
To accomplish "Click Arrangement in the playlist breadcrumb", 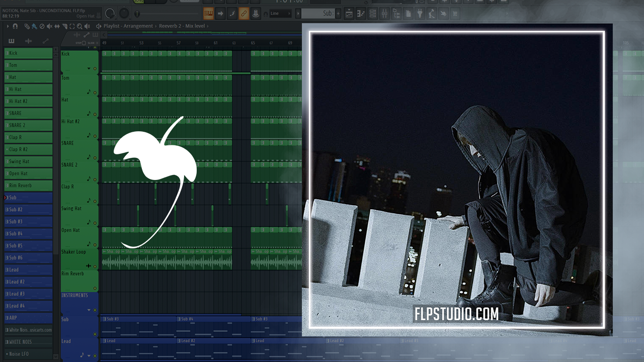I will (138, 26).
